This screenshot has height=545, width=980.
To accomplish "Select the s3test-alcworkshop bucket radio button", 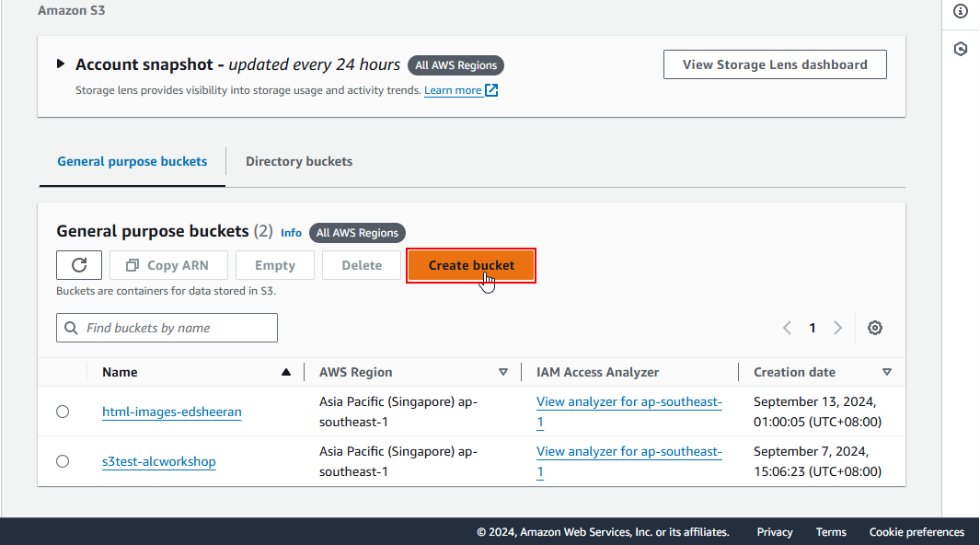I will [63, 461].
